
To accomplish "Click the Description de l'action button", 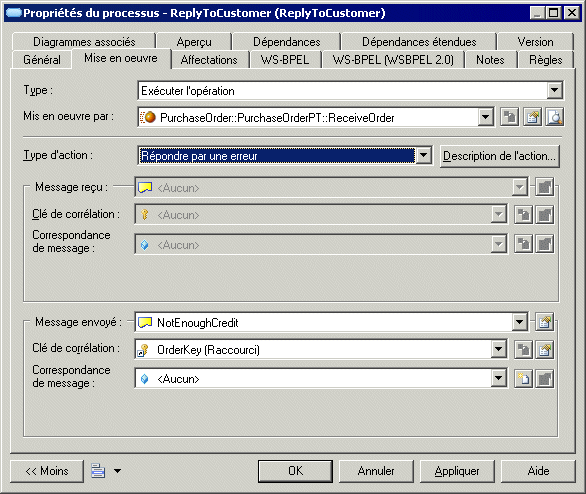I will [x=500, y=156].
